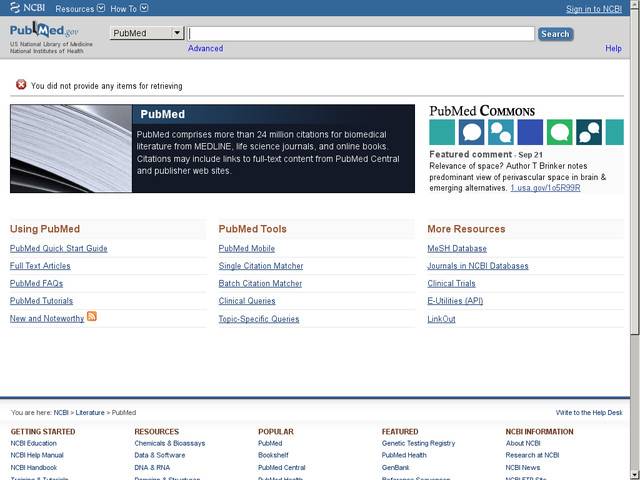The width and height of the screenshot is (640, 480).
Task: Click Literature in the breadcrumb trail
Action: (x=90, y=413)
